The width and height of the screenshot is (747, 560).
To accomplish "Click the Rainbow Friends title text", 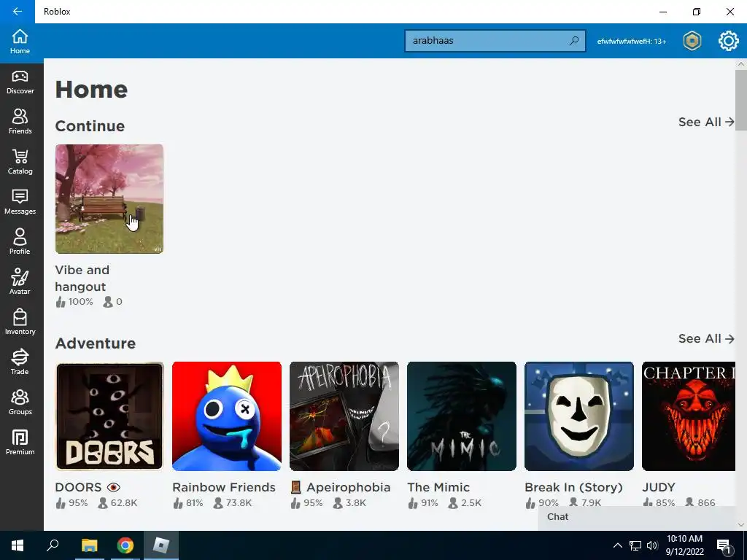I will pos(224,487).
